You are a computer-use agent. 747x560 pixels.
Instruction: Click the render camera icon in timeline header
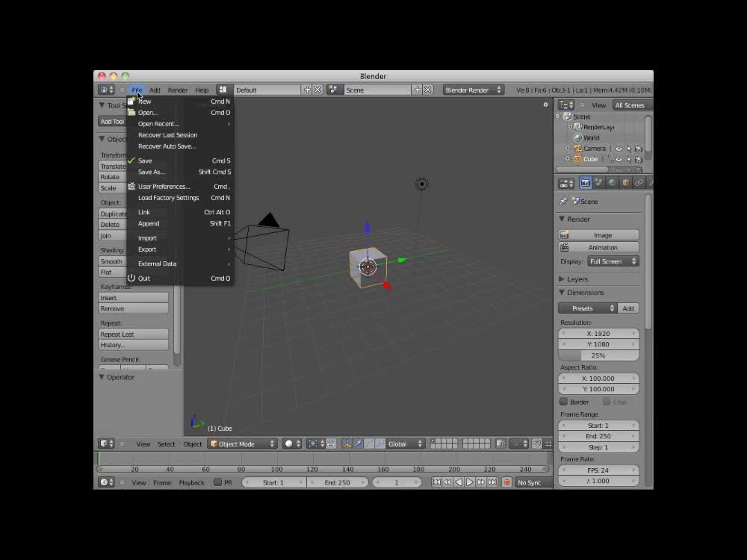tap(506, 482)
